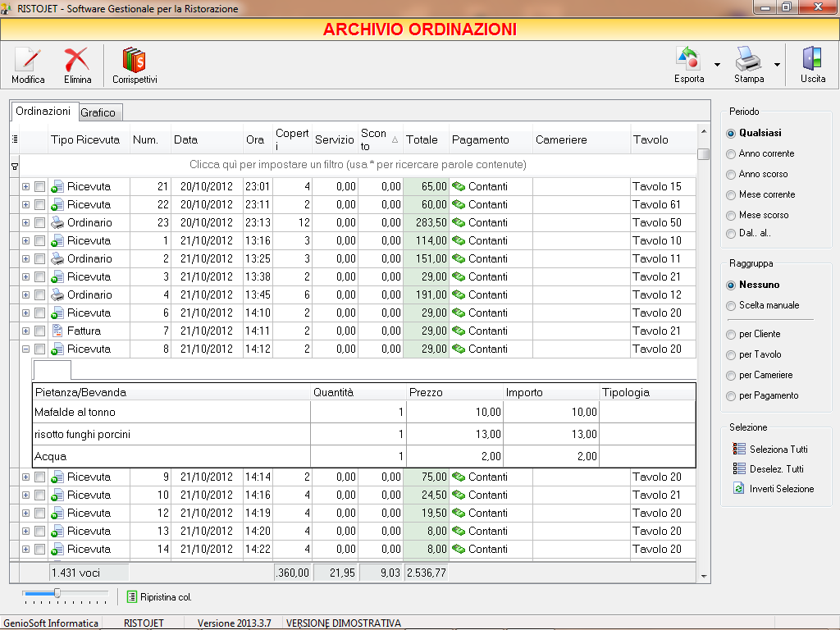Click the filter row text field

(x=358, y=164)
